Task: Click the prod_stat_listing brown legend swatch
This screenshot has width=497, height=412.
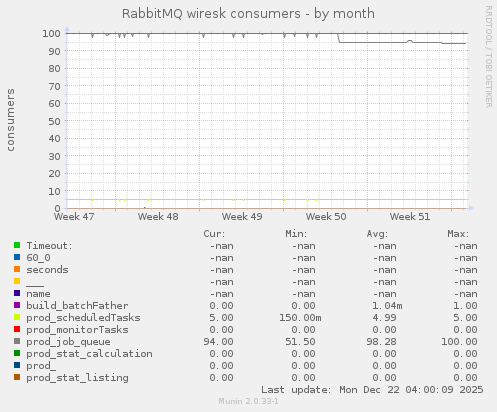Action: coord(17,377)
